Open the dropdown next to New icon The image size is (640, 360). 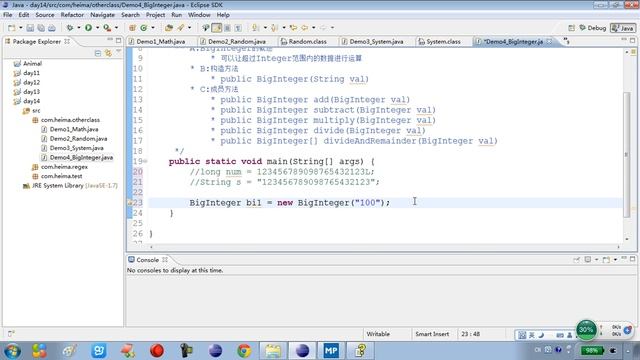point(20,28)
